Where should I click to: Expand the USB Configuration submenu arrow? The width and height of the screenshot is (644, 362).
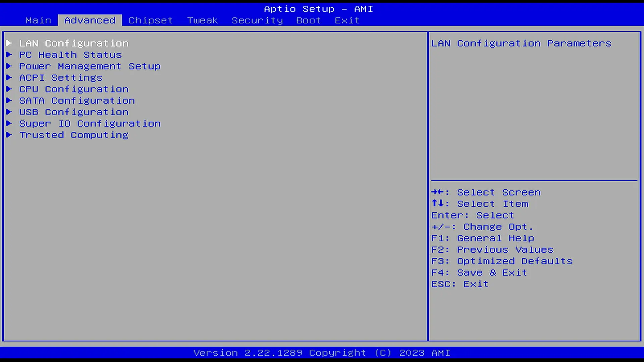tap(9, 112)
